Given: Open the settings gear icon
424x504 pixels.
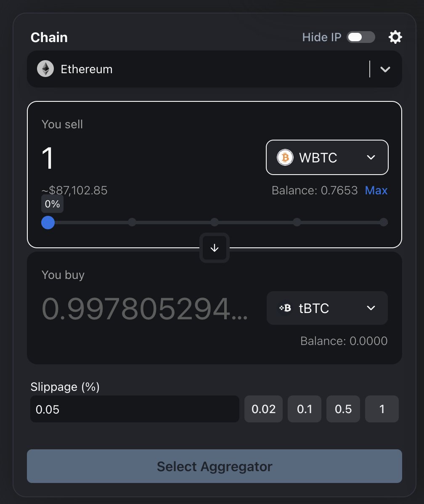Looking at the screenshot, I should tap(395, 37).
